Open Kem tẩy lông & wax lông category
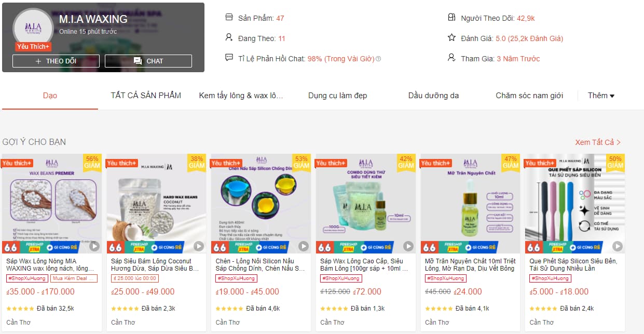 (x=241, y=96)
